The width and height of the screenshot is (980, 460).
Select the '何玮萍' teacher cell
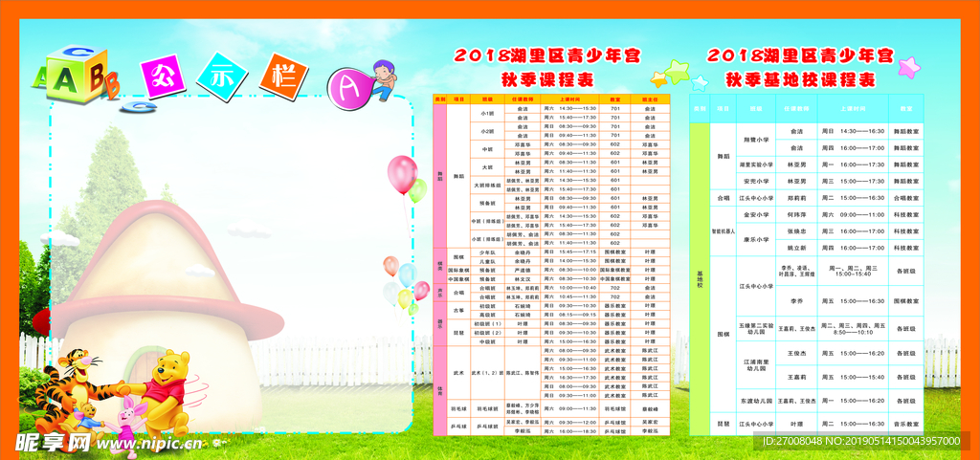tap(796, 214)
